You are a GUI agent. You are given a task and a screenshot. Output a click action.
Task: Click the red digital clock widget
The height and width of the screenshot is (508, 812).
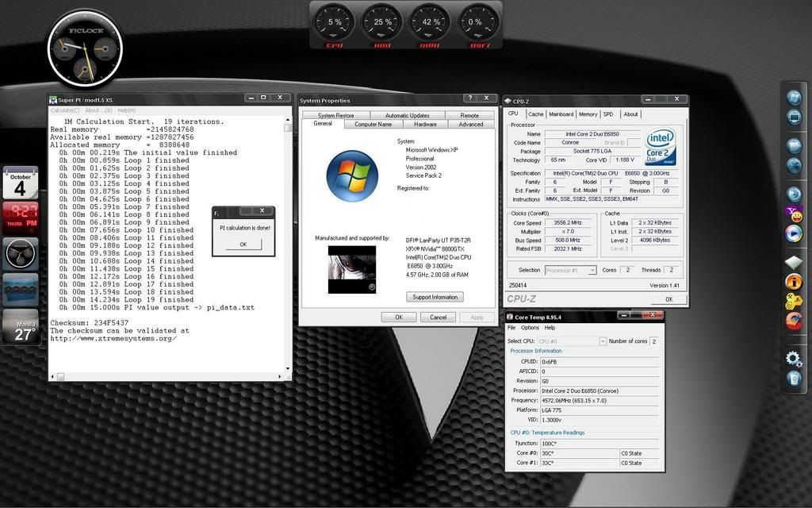point(20,217)
